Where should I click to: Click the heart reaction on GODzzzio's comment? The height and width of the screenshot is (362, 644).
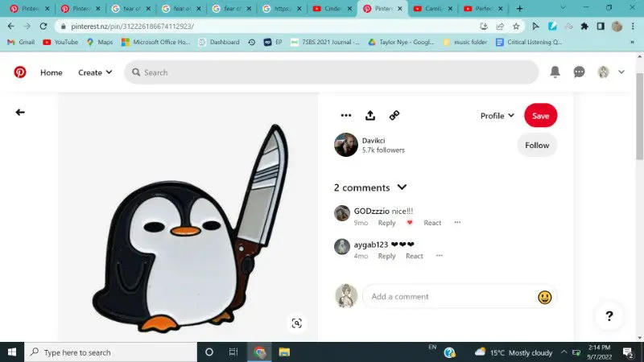coord(410,223)
